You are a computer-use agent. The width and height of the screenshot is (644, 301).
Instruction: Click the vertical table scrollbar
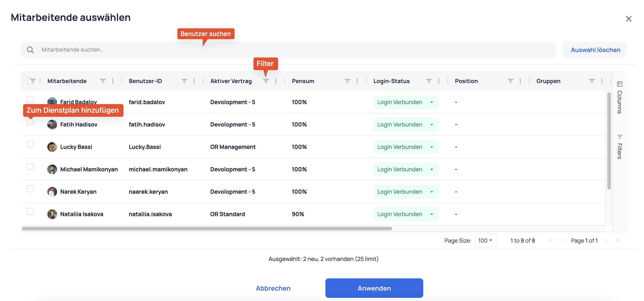609,141
